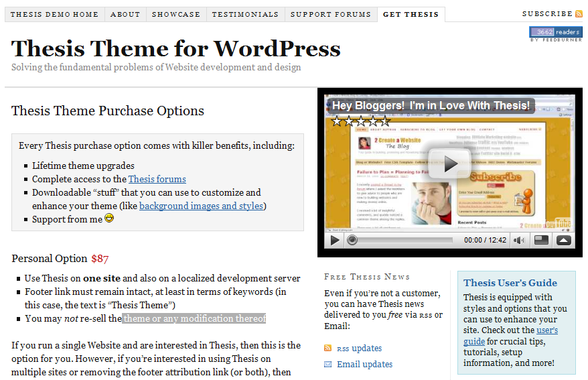
Task: Rate the video using the stars
Action: pos(361,121)
